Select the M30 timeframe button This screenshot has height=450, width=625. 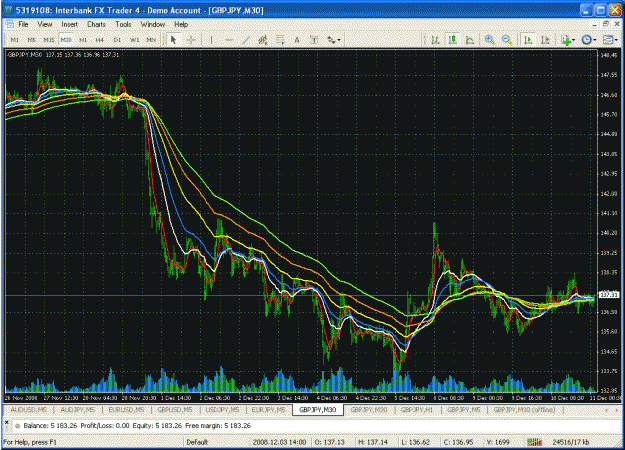[x=66, y=40]
